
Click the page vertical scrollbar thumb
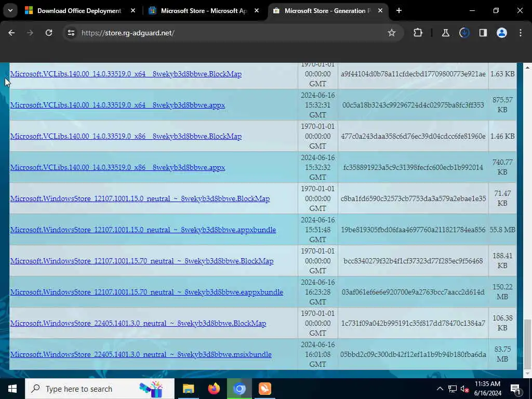(527, 343)
